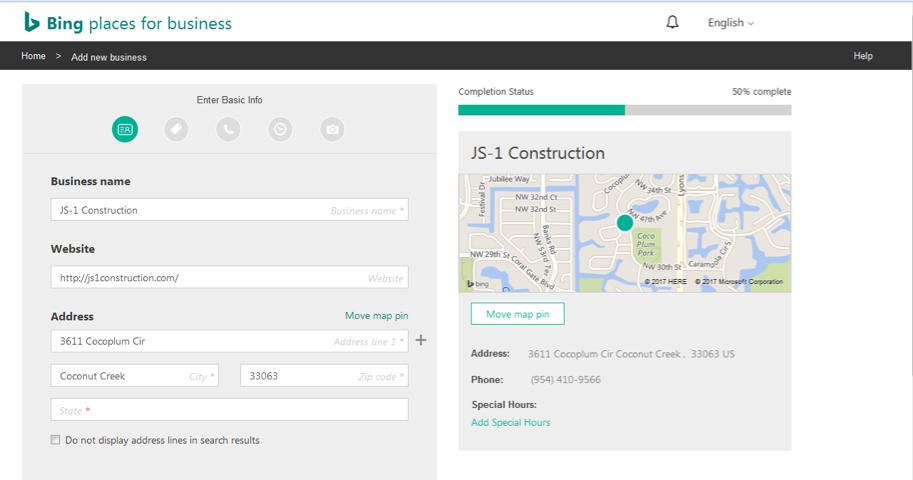Image resolution: width=913 pixels, height=480 pixels.
Task: Click the Completion Status label
Action: click(x=496, y=91)
